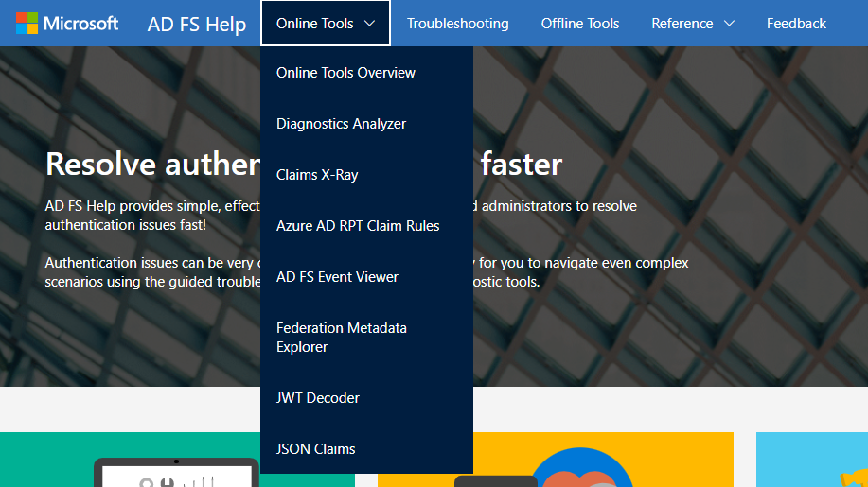Select Online Tools Overview from menu
Screen dimensions: 868x487
click(x=345, y=73)
